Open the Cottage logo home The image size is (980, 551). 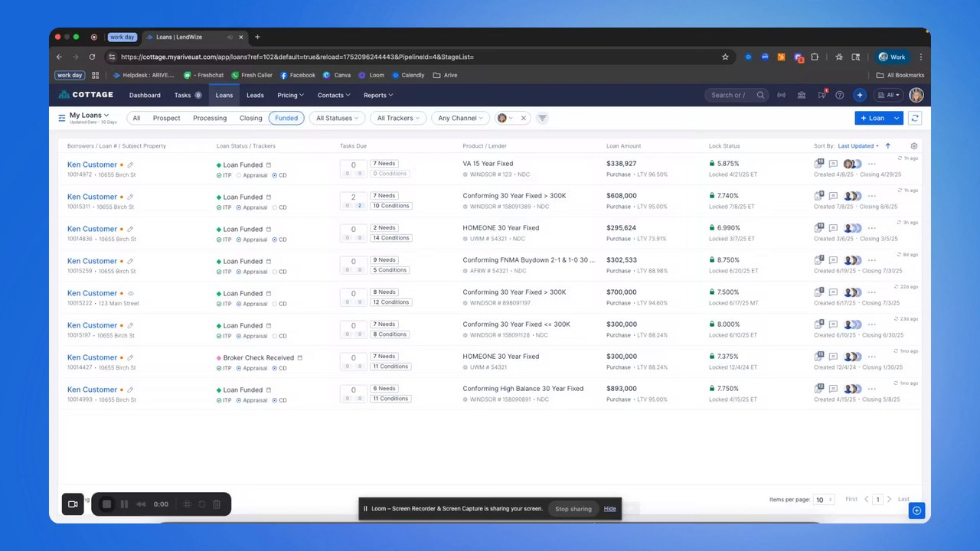coord(87,95)
